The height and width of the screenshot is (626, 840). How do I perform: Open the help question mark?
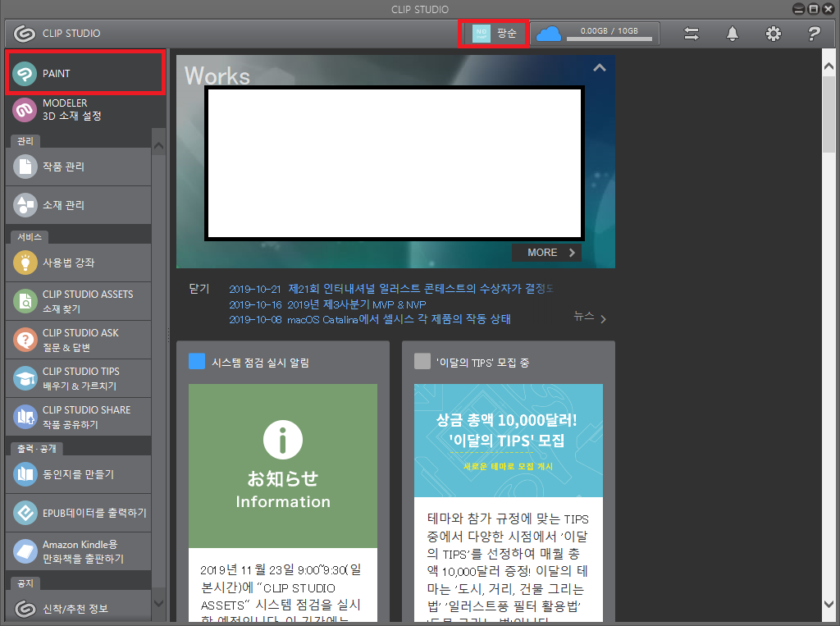[x=814, y=34]
